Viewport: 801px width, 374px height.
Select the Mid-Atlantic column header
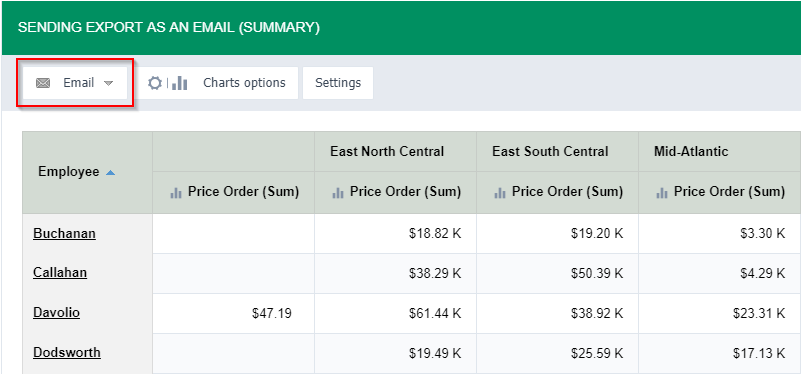coord(720,152)
